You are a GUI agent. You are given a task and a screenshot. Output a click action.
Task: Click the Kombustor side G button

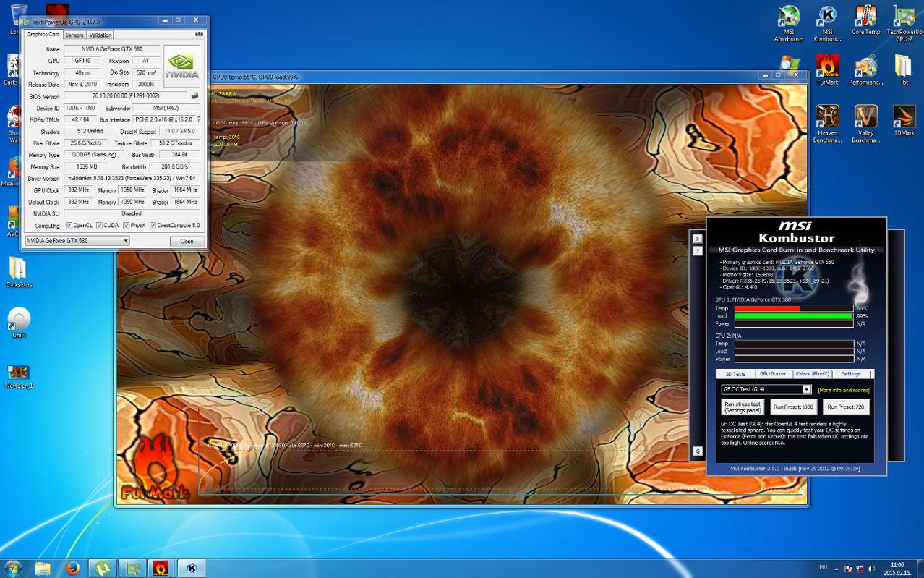click(x=698, y=451)
